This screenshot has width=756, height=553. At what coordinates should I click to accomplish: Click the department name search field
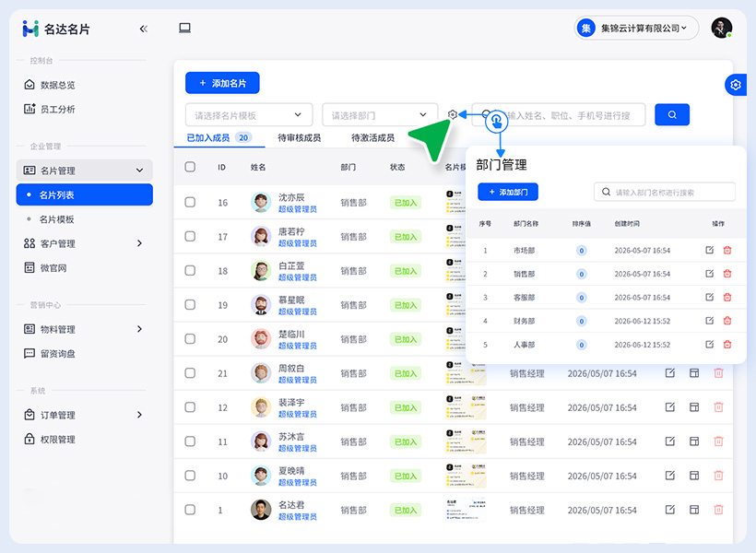[665, 192]
